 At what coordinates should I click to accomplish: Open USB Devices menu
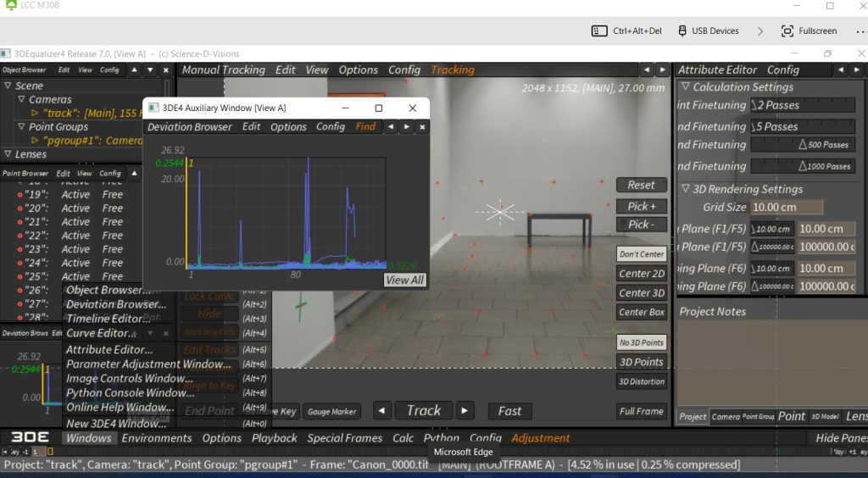709,31
